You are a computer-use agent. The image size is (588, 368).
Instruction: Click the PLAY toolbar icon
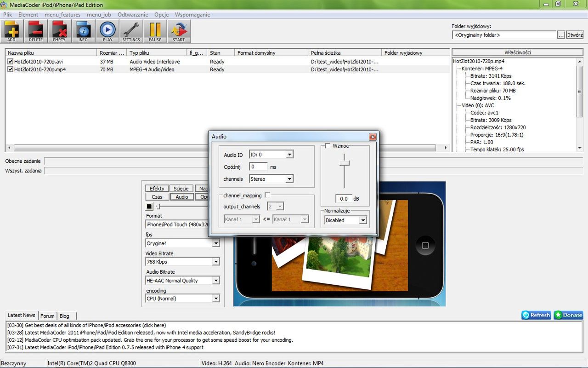tap(107, 31)
